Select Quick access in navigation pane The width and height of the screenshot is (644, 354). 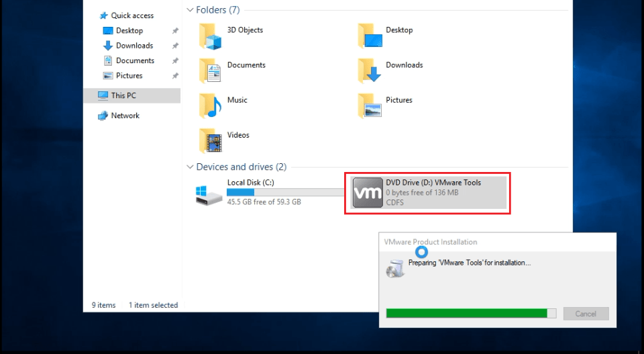[132, 15]
